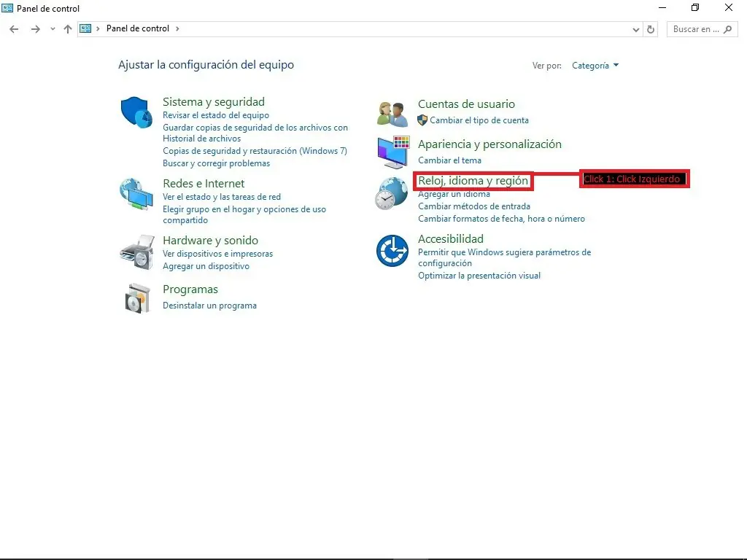Click Cambiar el tipo de cuenta
The width and height of the screenshot is (747, 560).
479,120
